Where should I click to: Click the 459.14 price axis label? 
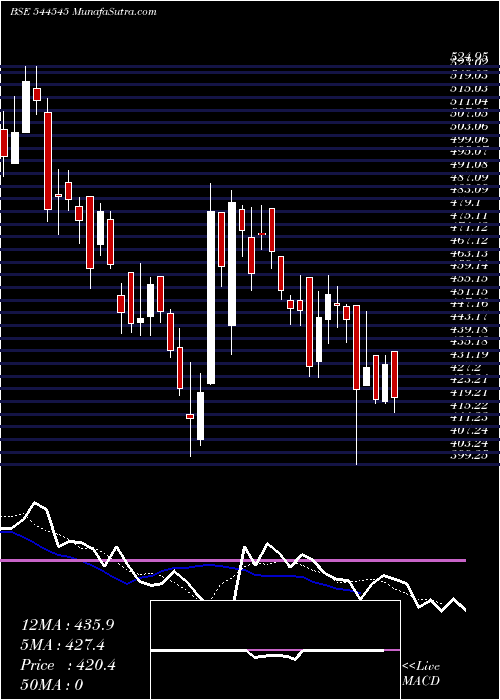468,266
